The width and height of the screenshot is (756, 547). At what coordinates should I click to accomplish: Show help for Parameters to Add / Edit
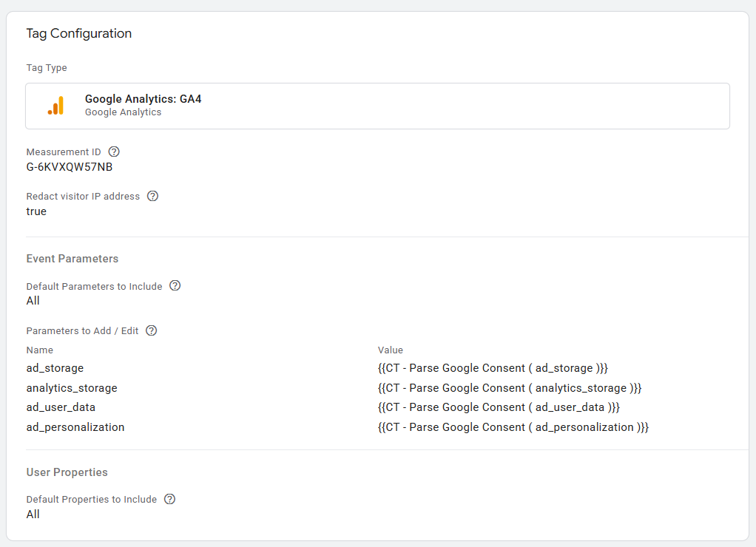(x=152, y=330)
